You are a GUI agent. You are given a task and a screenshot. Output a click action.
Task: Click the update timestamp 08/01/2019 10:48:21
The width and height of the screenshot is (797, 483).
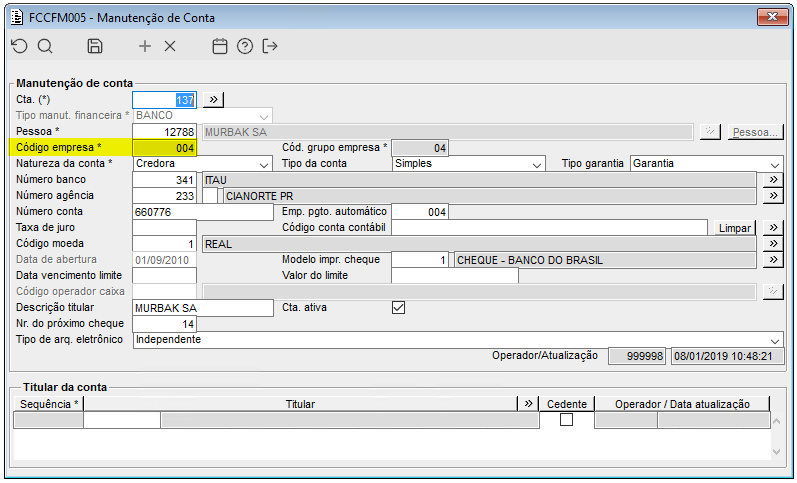pos(727,356)
